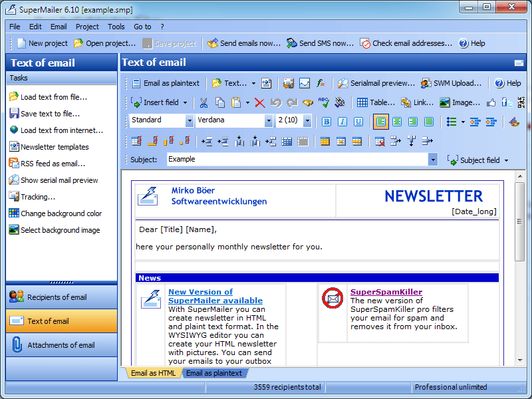Toggle Bold formatting
The width and height of the screenshot is (532, 399).
327,122
